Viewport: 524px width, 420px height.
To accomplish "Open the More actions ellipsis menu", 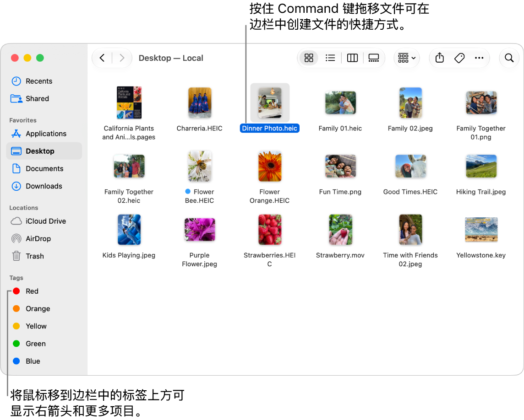I will click(x=479, y=58).
